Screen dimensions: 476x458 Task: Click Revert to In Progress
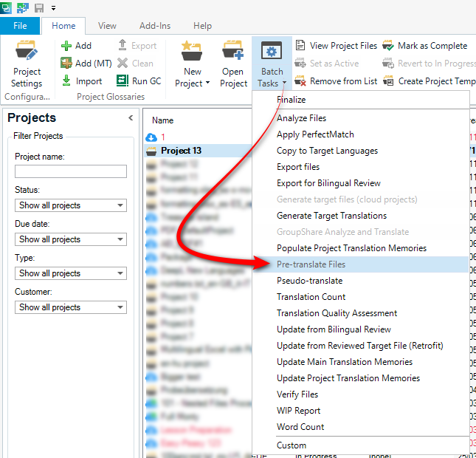coord(430,64)
